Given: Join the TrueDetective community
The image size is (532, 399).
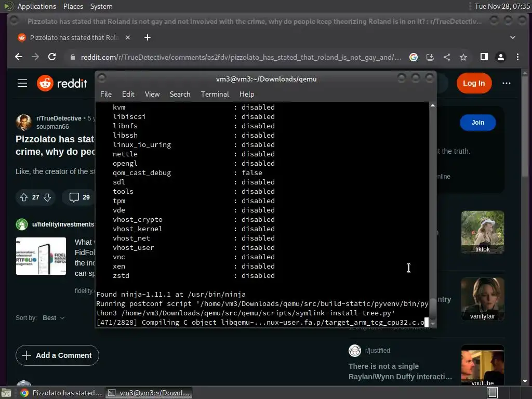Looking at the screenshot, I should (478, 123).
